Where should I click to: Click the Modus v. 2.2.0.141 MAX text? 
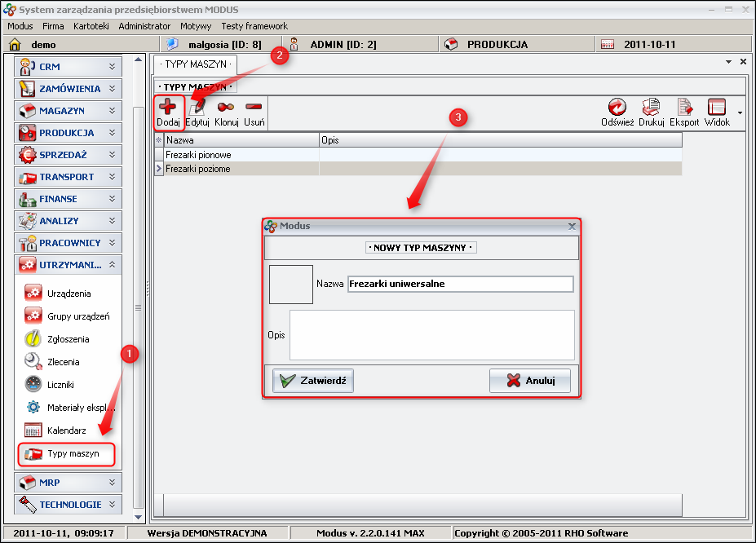click(370, 533)
